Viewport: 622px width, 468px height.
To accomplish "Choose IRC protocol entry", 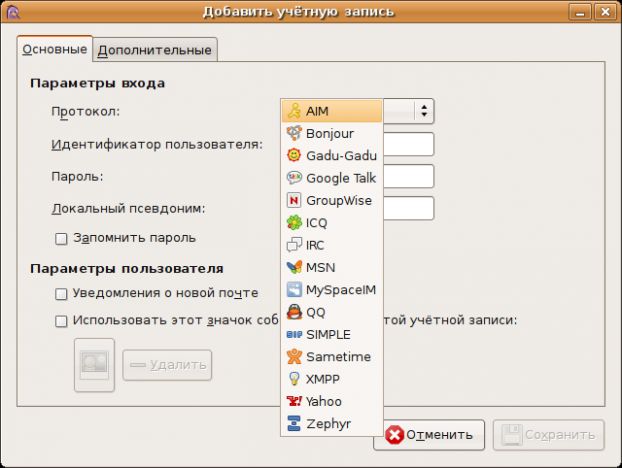I will point(332,245).
